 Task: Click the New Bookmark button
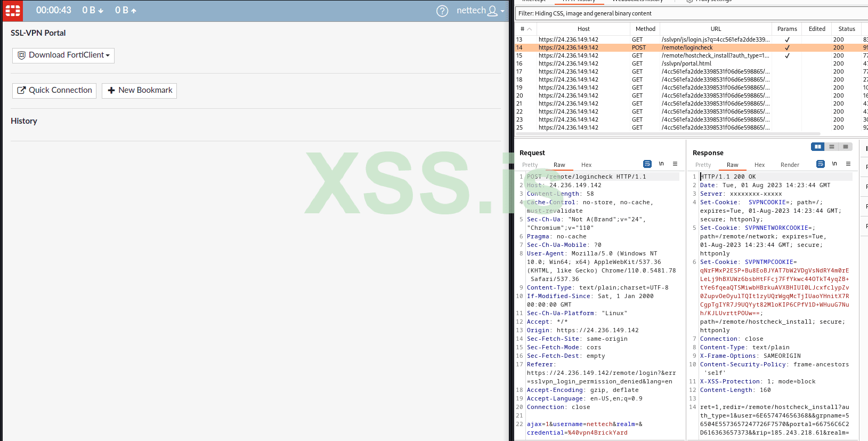[139, 91]
